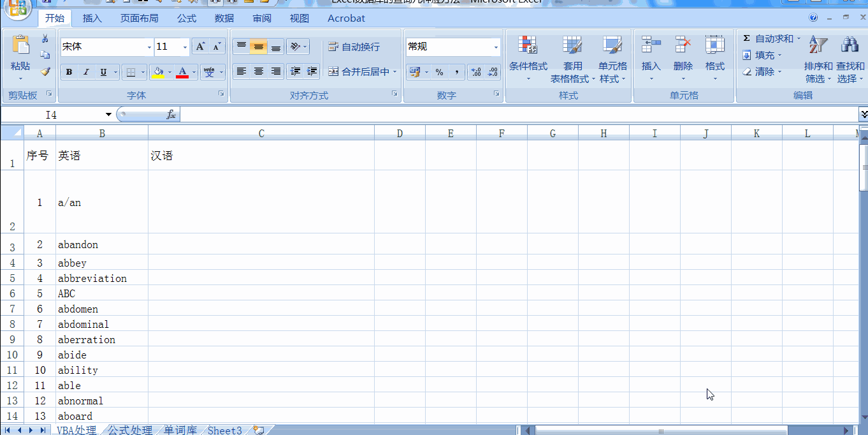Screen dimensions: 868x435
Task: Click cell containing 'abandon'
Action: [102, 244]
